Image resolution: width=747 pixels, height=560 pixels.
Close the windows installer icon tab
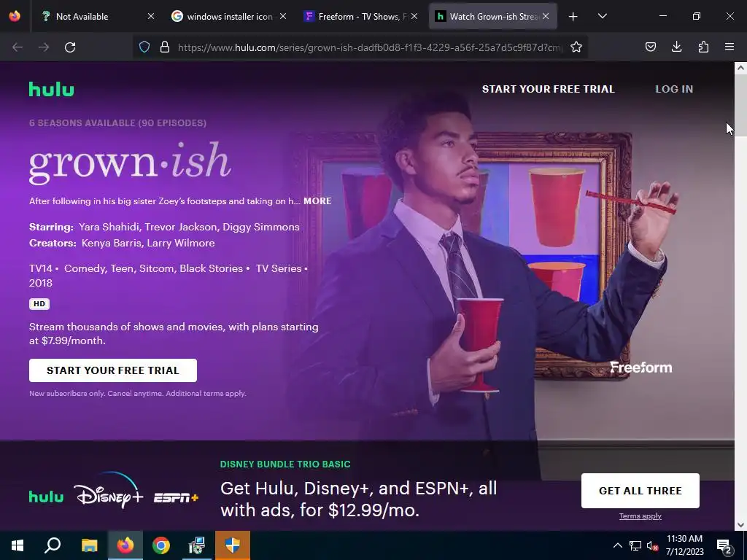283,16
